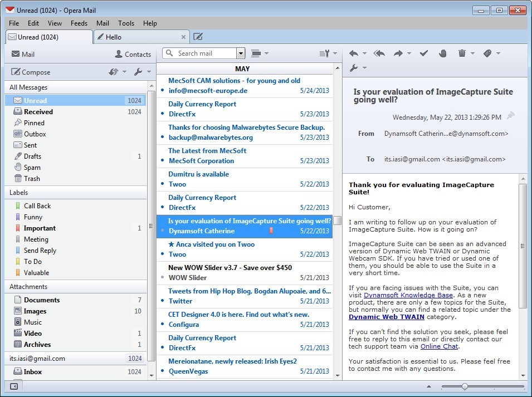The image size is (532, 397).
Task: Click the Trash folder icon
Action: tap(18, 178)
